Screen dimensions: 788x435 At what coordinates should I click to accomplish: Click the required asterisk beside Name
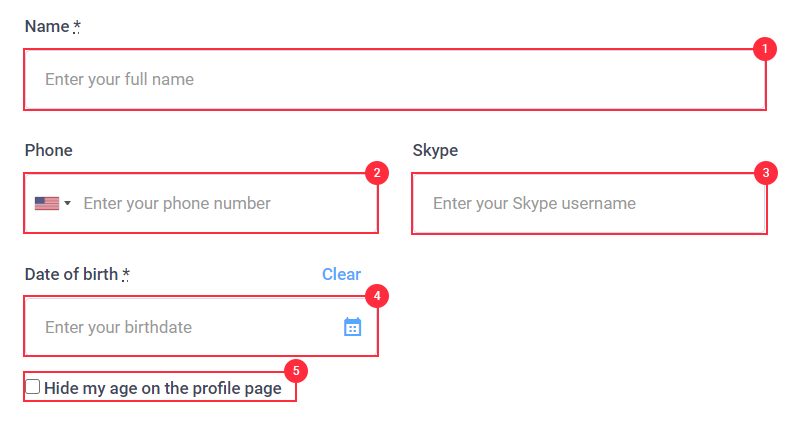pyautogui.click(x=76, y=26)
